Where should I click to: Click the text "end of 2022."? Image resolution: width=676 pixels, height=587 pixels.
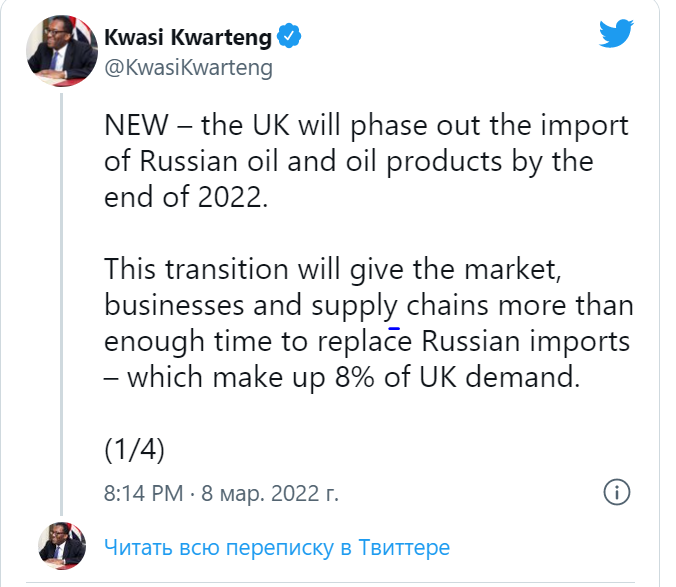(187, 195)
